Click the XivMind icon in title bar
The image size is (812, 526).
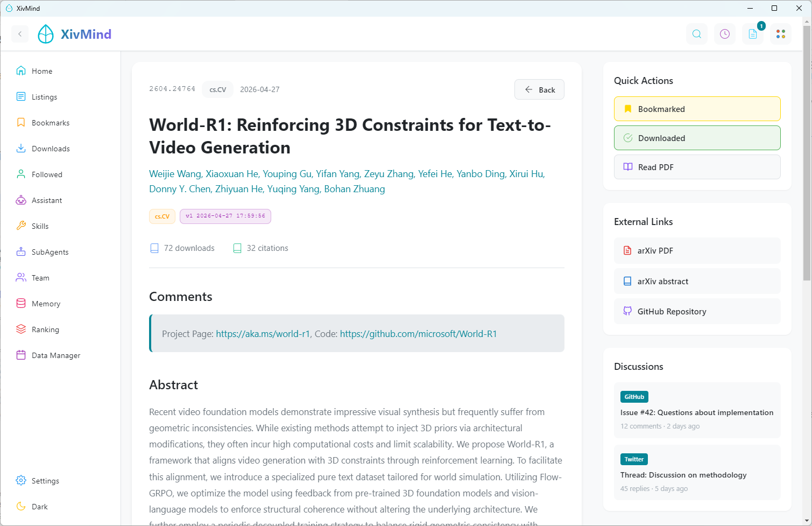click(x=9, y=8)
